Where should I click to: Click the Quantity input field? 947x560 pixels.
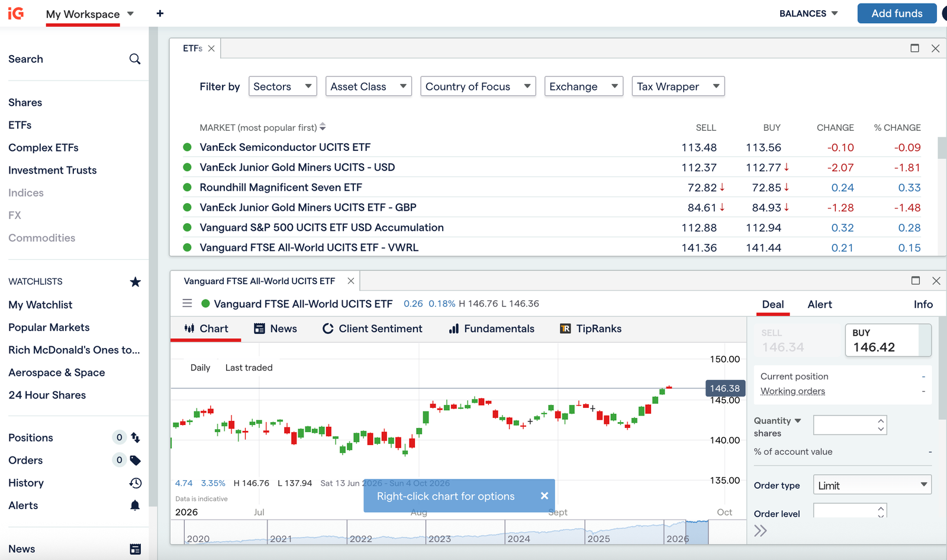point(850,425)
